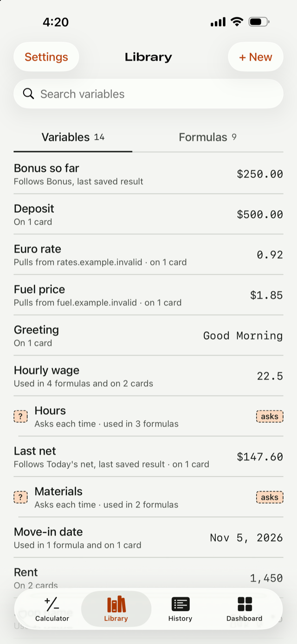Open the Hourly wage variable row
The width and height of the screenshot is (297, 644).
tap(148, 376)
